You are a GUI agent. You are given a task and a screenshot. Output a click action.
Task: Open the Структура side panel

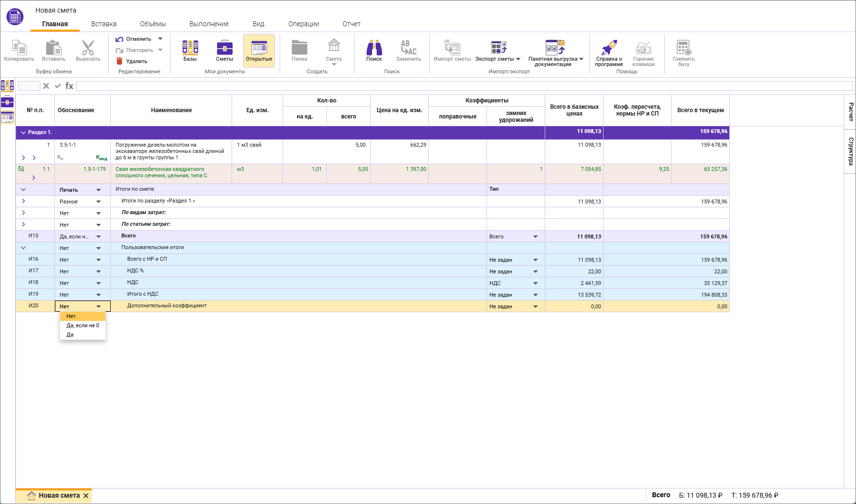(x=850, y=151)
